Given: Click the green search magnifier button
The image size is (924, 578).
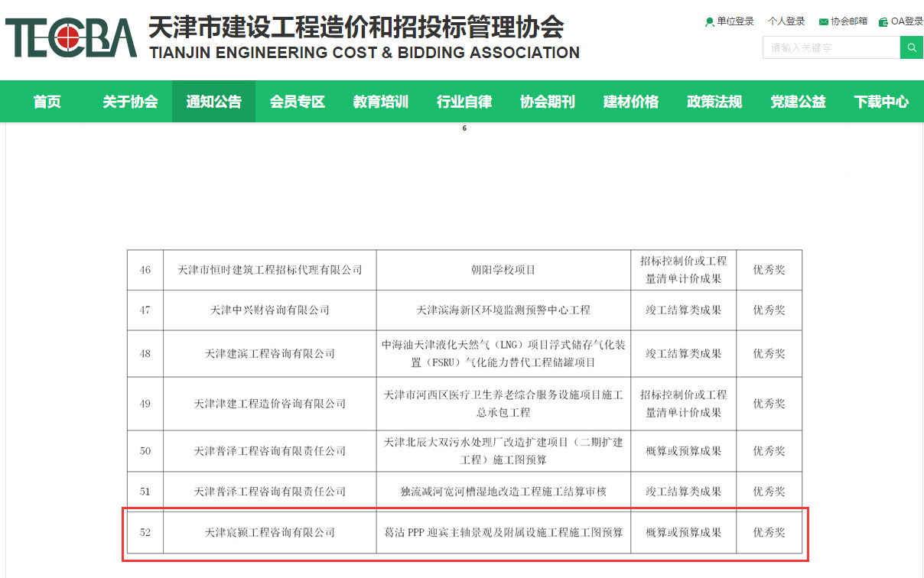Looking at the screenshot, I should tap(912, 47).
